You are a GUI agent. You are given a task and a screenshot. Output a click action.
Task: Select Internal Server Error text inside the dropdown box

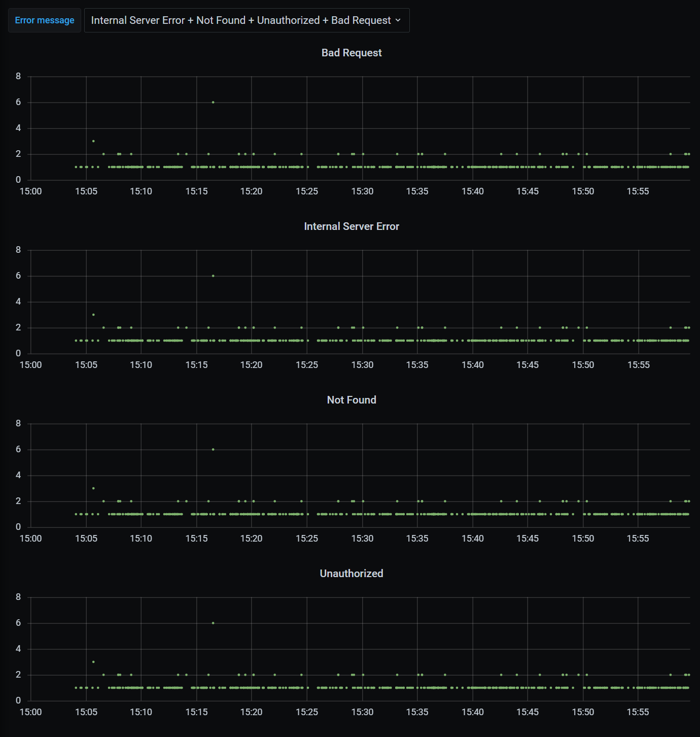tap(138, 20)
